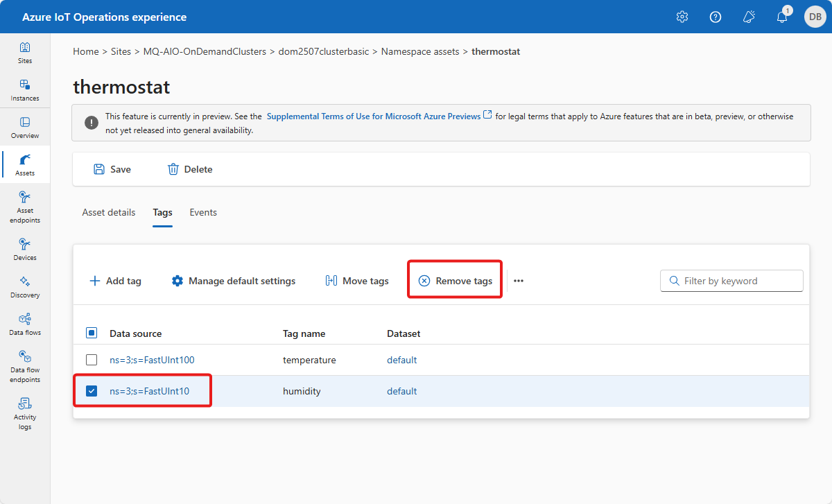
Task: Go to Sites in breadcrumb
Action: click(121, 51)
